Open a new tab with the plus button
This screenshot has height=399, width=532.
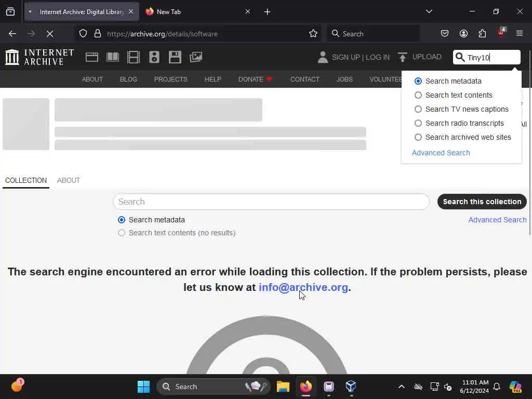pos(268,12)
